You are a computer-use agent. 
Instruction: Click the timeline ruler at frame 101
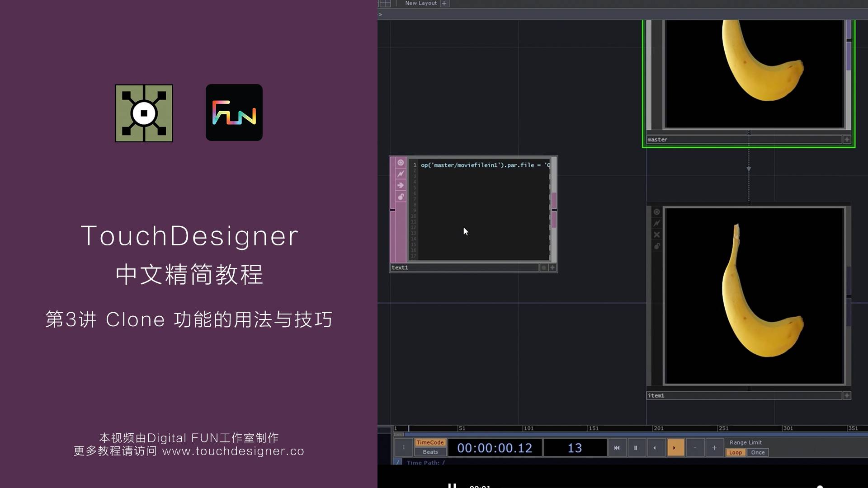(528, 428)
